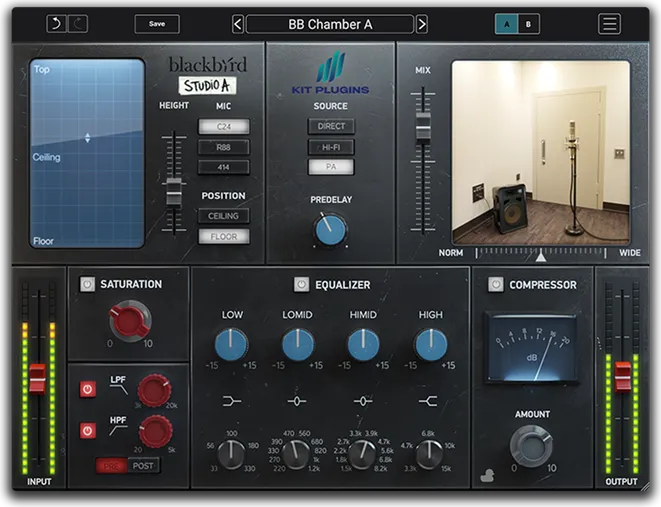Screen dimensions: 661x507
Task: Click the HIGH frequency selector knob
Action: (429, 454)
